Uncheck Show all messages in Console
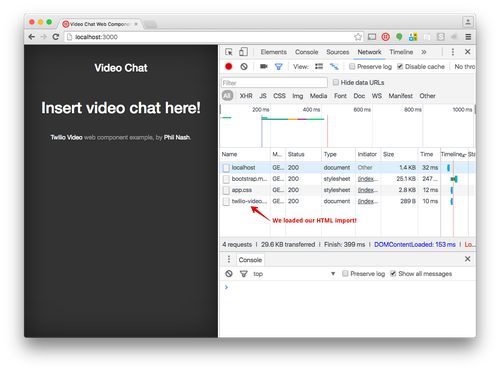Screen dimensions: 500x372 coord(393,273)
